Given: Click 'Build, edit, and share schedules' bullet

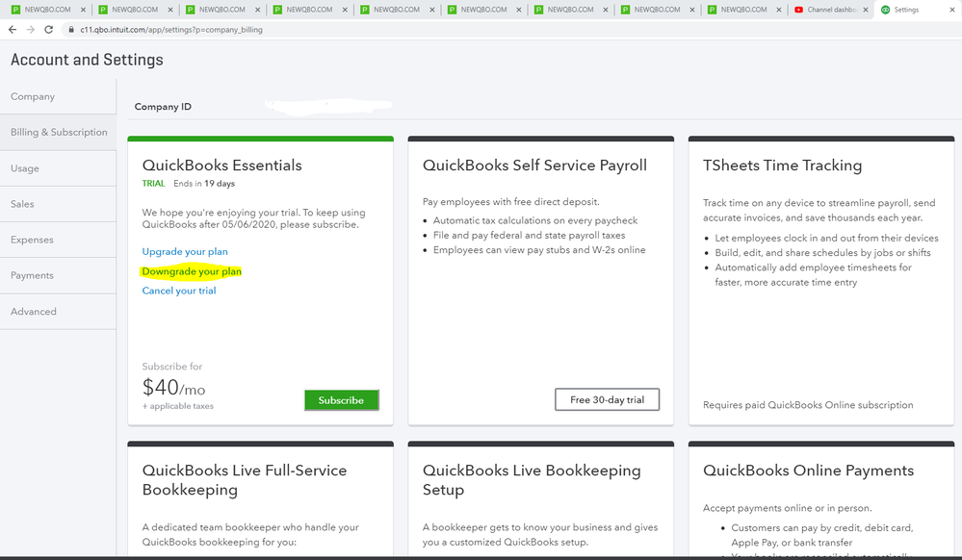Looking at the screenshot, I should point(822,253).
